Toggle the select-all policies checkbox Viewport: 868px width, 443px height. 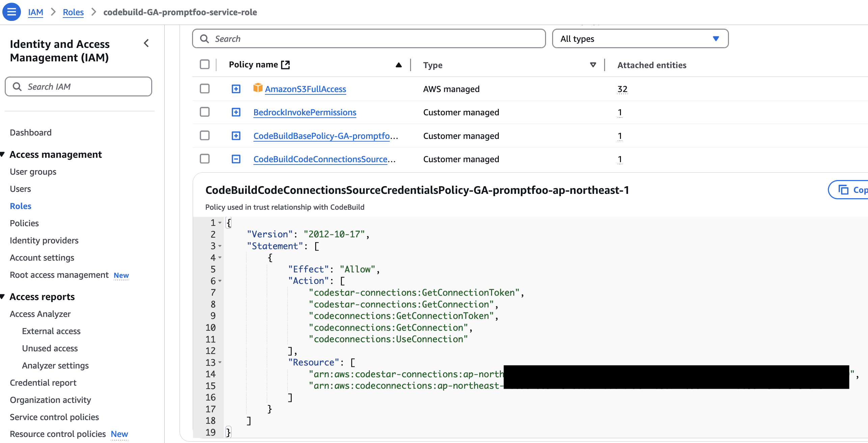click(205, 64)
